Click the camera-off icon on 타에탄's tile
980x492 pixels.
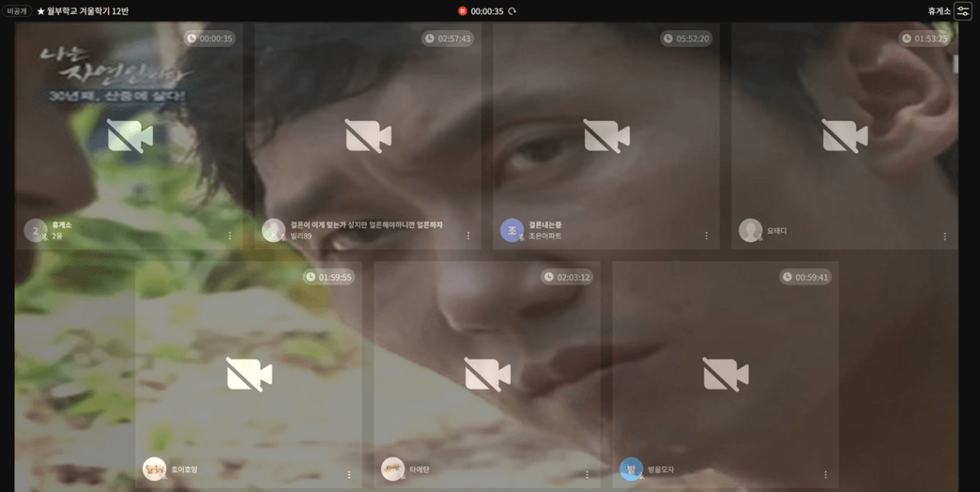[488, 374]
